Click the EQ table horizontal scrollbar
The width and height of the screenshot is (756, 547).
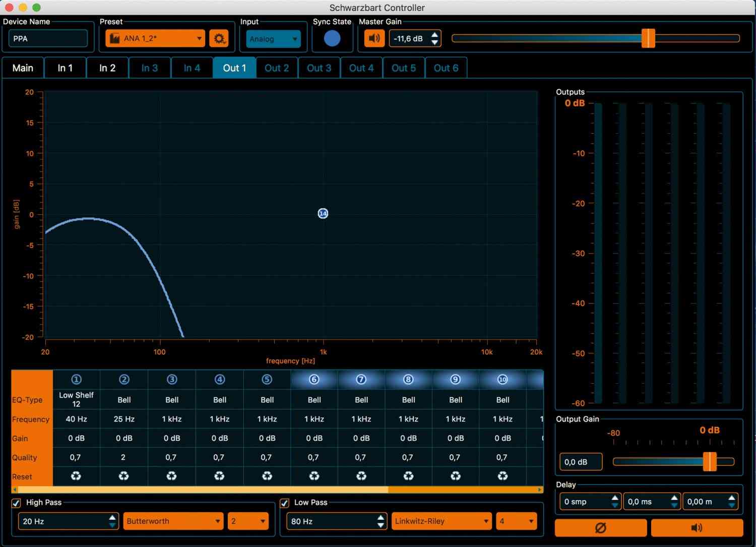pyautogui.click(x=277, y=490)
